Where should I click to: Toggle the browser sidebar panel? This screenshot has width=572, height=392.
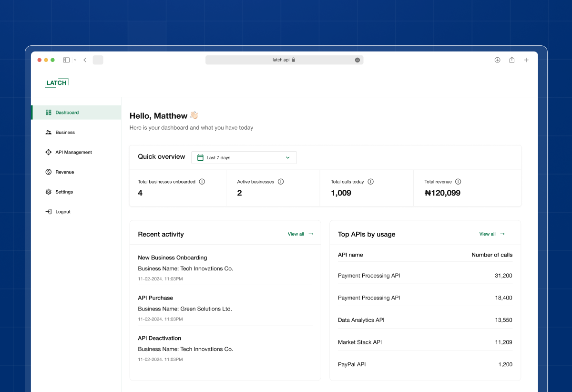coord(66,60)
